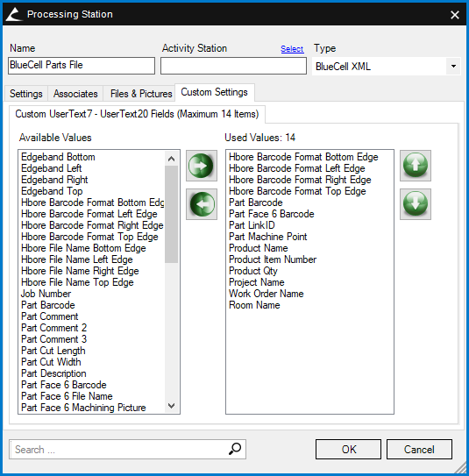The width and height of the screenshot is (469, 476).
Task: Close the Processing Station dialog
Action: tap(455, 15)
